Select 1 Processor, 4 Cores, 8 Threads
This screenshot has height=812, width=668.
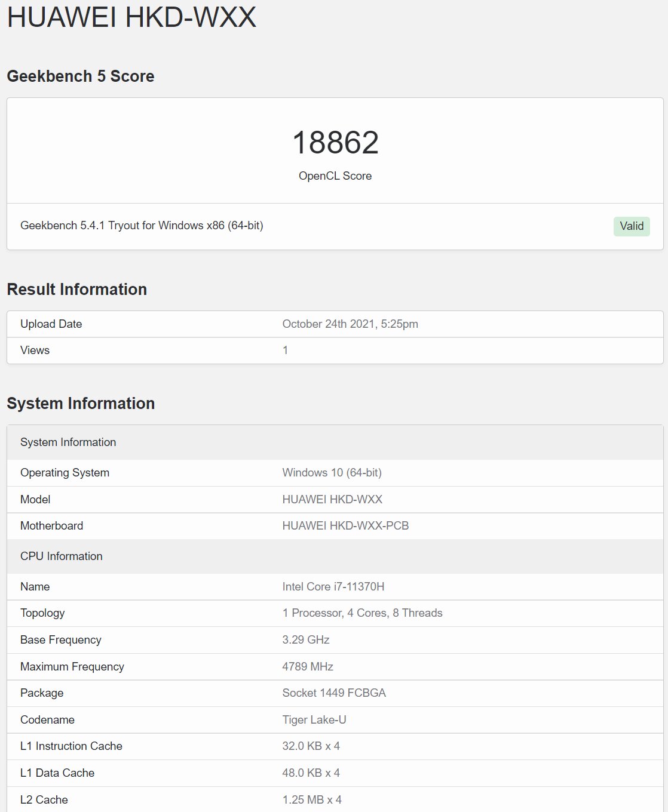click(362, 613)
